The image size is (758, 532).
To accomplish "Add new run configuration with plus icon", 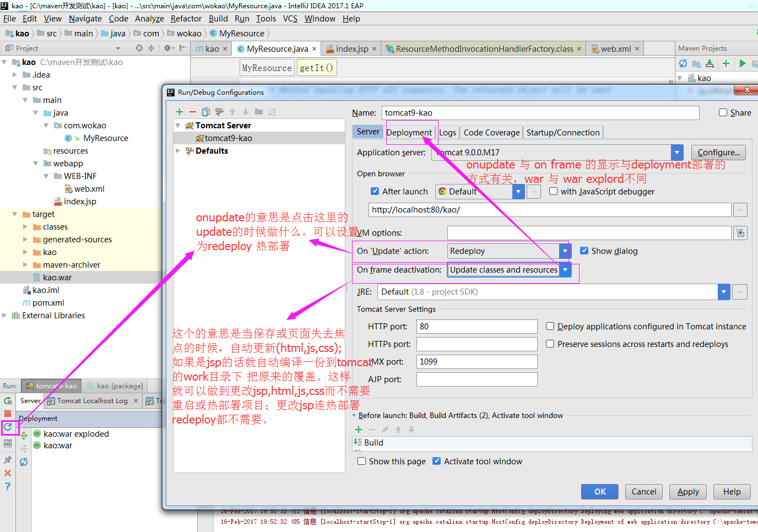I will 180,112.
